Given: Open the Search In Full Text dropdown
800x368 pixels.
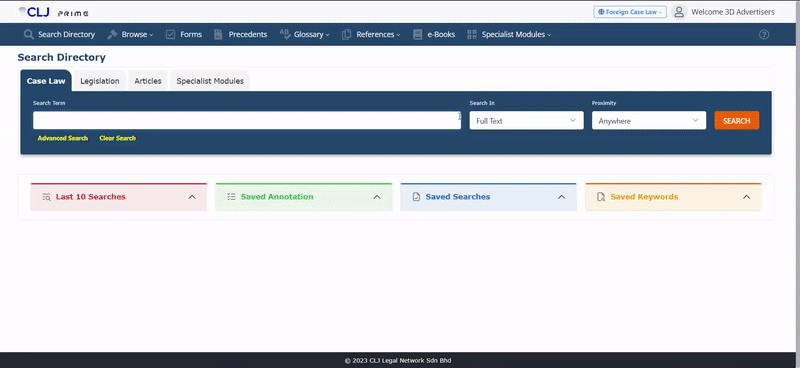Looking at the screenshot, I should coord(527,120).
